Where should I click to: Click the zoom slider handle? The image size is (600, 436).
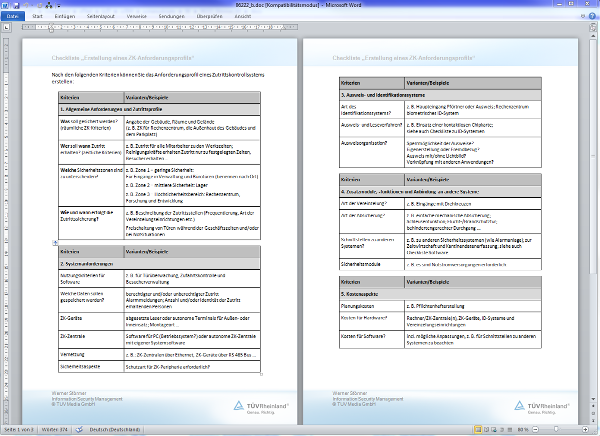pyautogui.click(x=556, y=430)
